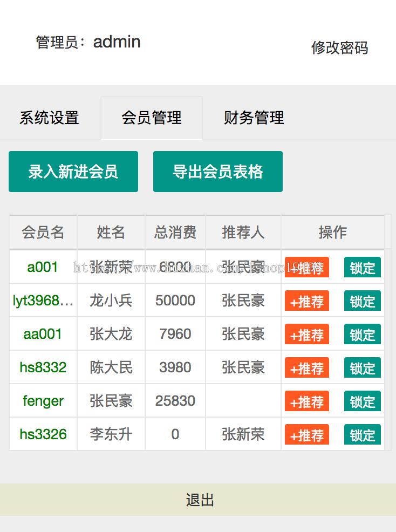Click +推荐 for member aa001
The height and width of the screenshot is (532, 396).
click(307, 334)
